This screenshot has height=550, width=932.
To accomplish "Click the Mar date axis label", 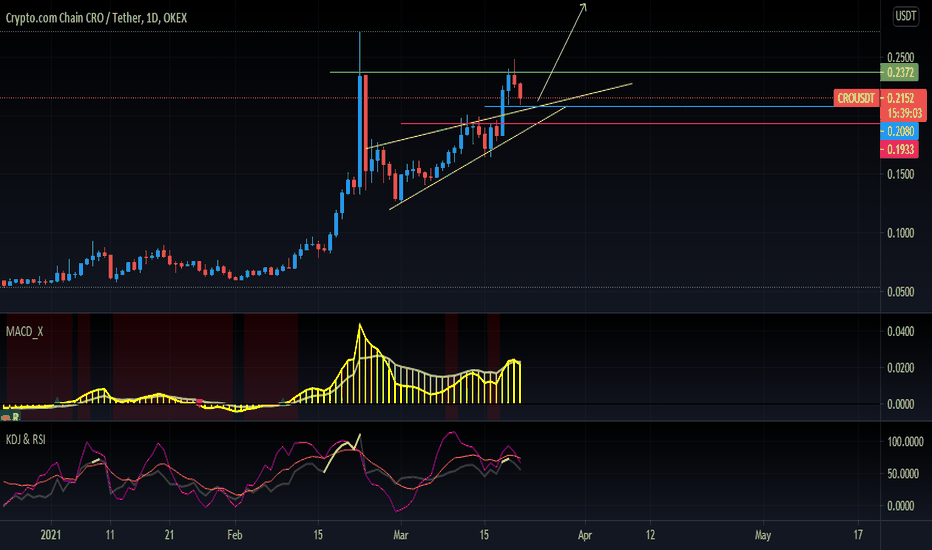I will coord(401,535).
